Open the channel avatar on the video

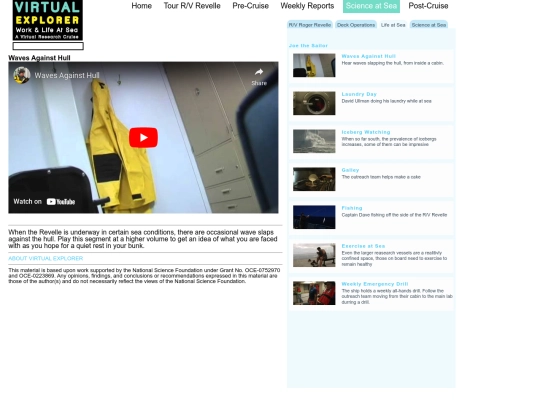click(x=22, y=75)
